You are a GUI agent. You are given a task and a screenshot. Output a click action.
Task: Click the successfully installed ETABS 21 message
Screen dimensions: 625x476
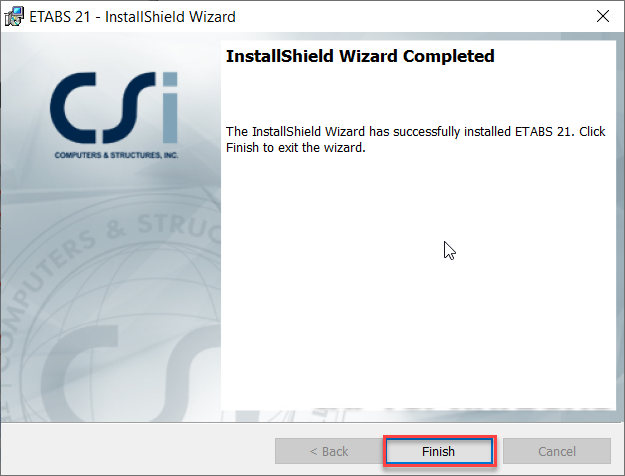coord(416,140)
